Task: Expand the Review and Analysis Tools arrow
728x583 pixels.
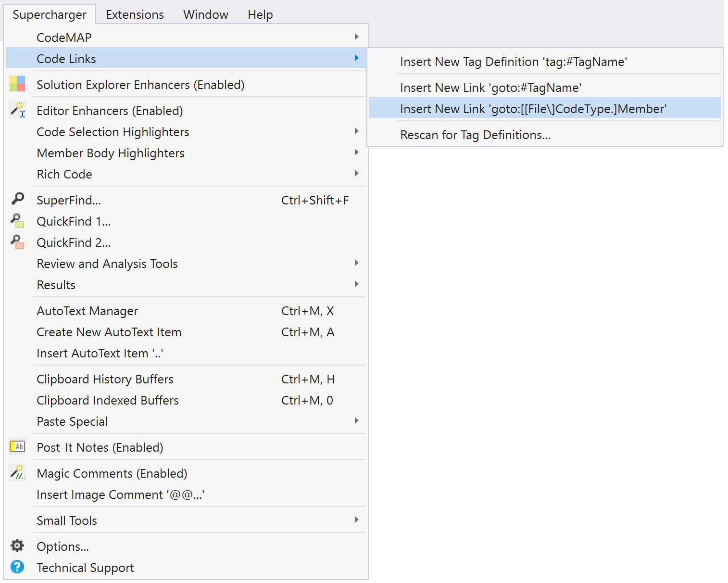Action: pyautogui.click(x=356, y=263)
